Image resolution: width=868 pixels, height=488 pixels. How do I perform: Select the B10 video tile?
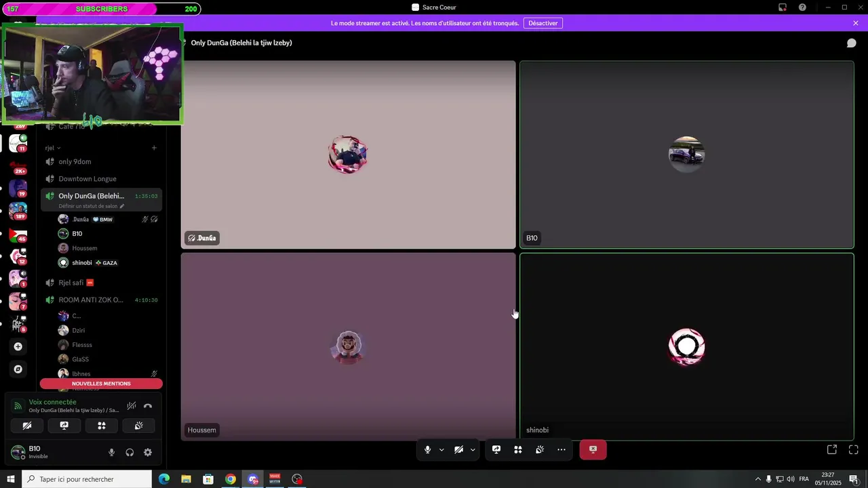pyautogui.click(x=687, y=155)
